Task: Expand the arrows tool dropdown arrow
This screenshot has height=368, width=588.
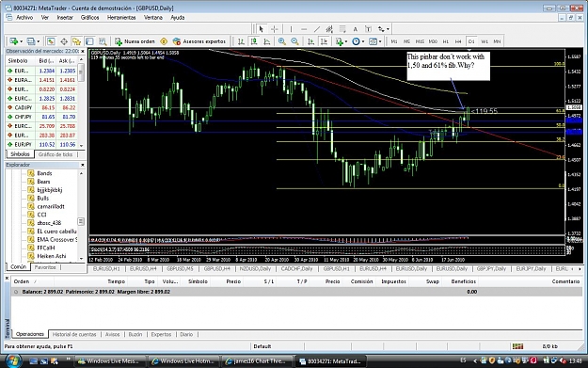Action: [388, 29]
